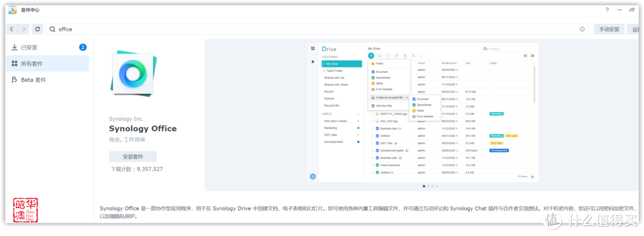Focus the search field containing office
This screenshot has width=644, height=236.
point(317,29)
